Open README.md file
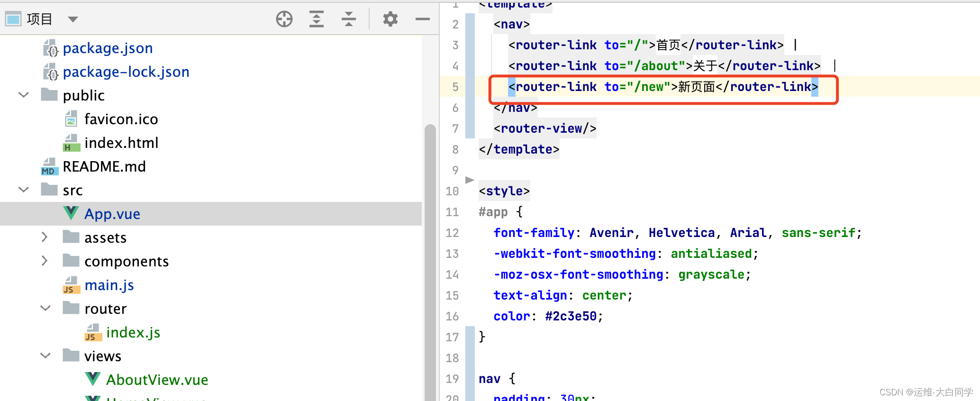Image resolution: width=980 pixels, height=401 pixels. pos(104,166)
